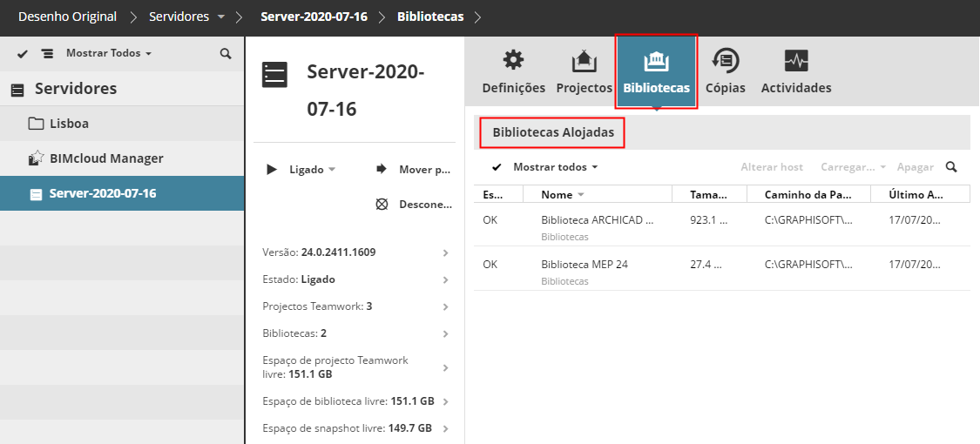Screen dimensions: 980x444
Task: Click the Servidores header server icon
Action: pyautogui.click(x=18, y=90)
